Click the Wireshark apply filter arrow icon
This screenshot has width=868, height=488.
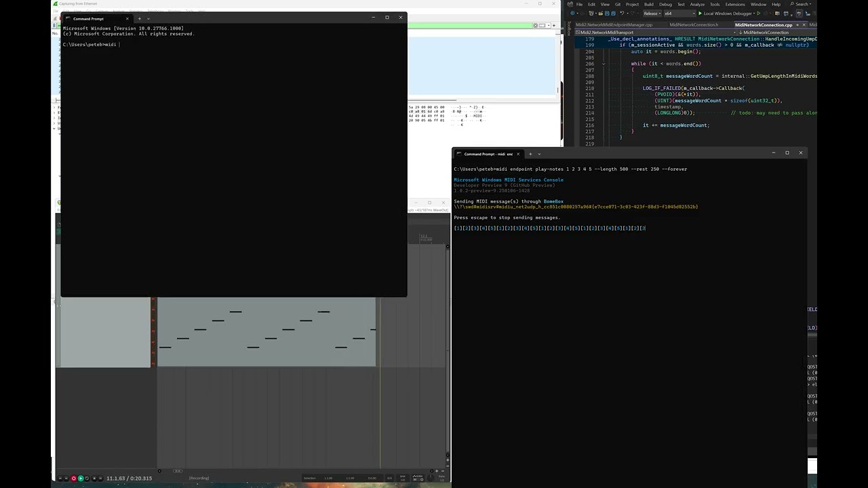(541, 26)
